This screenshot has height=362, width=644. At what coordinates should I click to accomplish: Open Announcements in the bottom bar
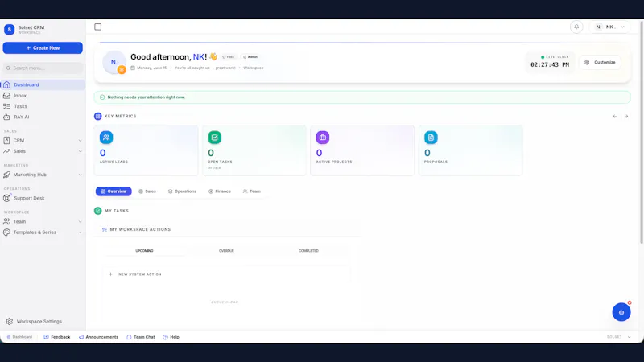click(98, 337)
